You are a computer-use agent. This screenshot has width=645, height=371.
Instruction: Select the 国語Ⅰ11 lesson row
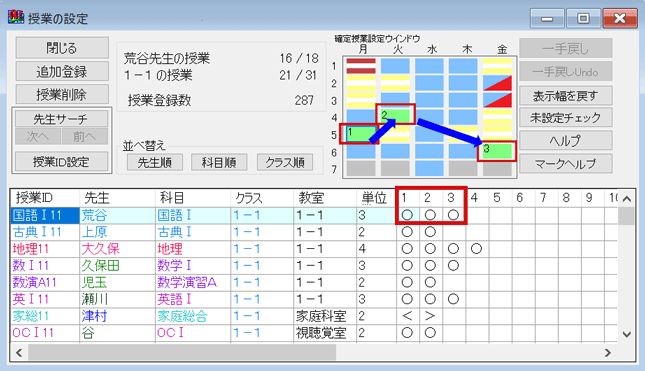click(x=314, y=216)
